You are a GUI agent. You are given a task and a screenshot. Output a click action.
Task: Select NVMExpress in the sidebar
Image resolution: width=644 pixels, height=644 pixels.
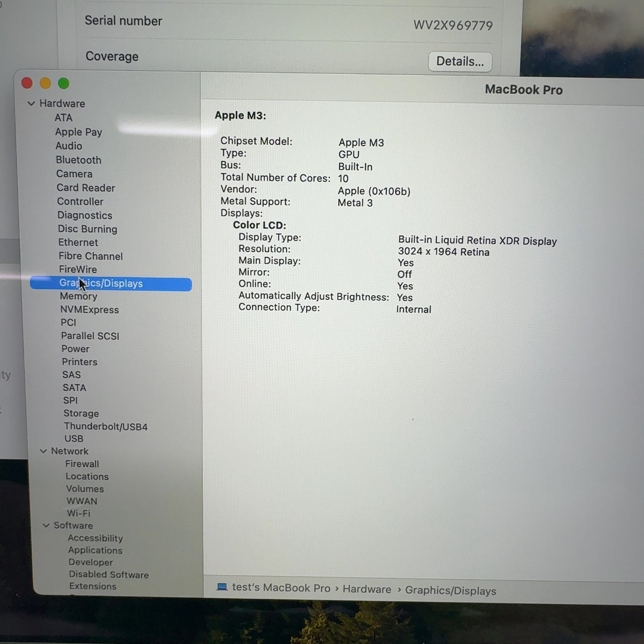(90, 310)
